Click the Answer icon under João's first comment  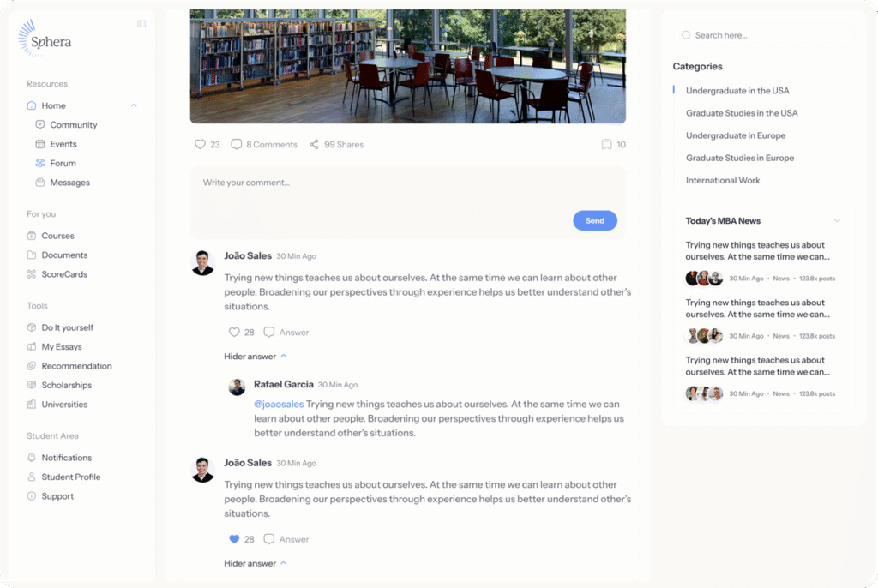click(x=268, y=332)
